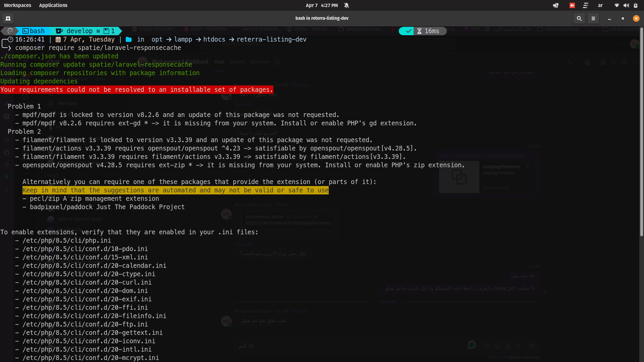Open the Apr 7 clock calendar
The height and width of the screenshot is (362, 644).
click(x=321, y=5)
